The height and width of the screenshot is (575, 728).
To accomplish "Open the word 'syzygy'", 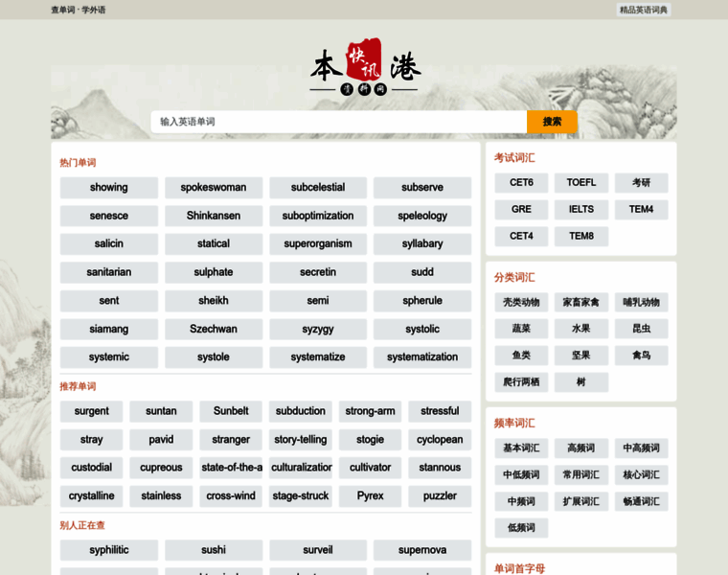I will (318, 330).
